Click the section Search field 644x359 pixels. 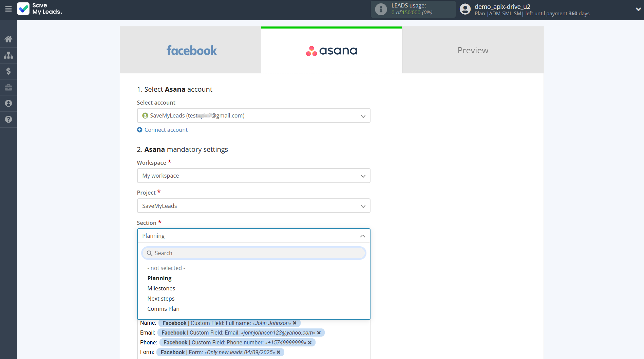click(x=253, y=253)
